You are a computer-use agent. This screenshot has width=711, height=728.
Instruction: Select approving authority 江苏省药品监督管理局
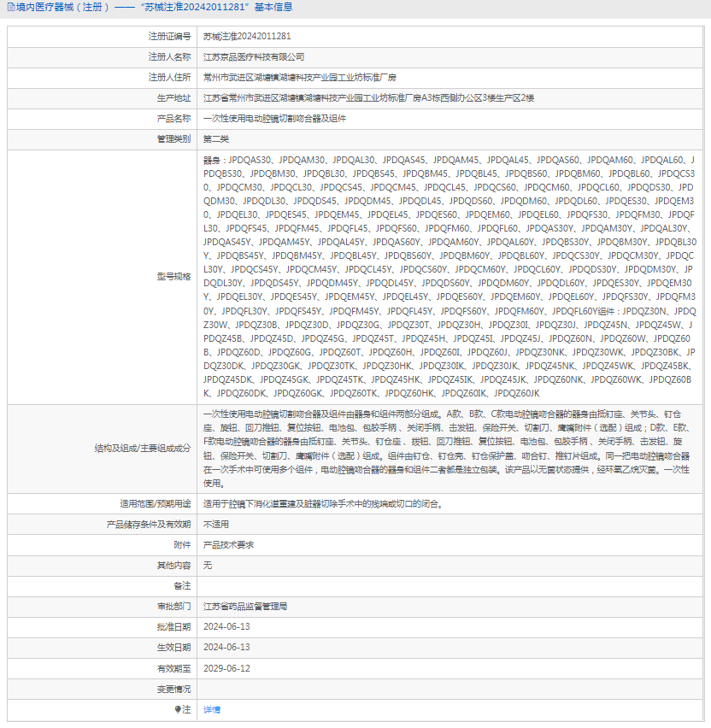pyautogui.click(x=245, y=607)
